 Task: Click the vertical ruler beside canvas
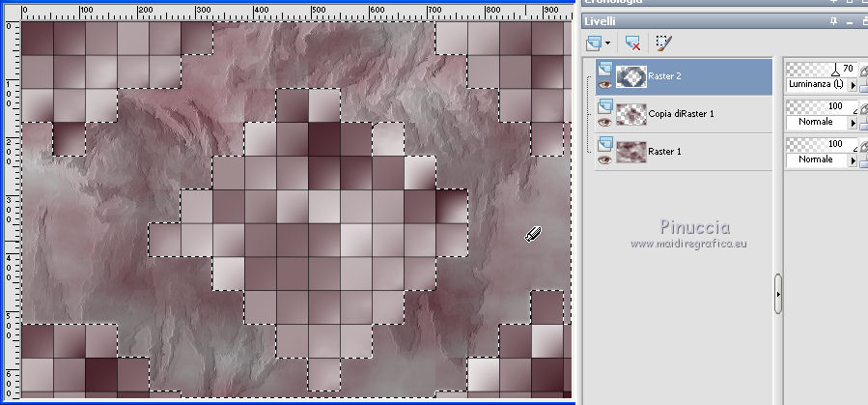click(x=13, y=210)
